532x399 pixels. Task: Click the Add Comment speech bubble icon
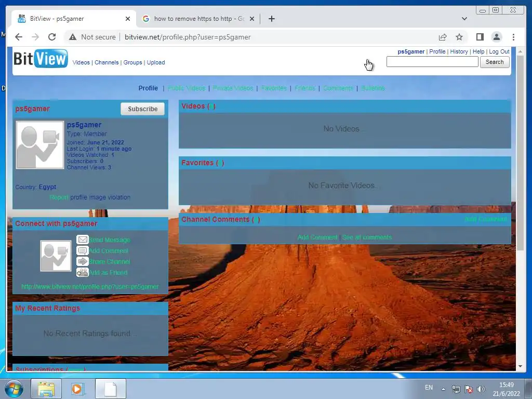83,250
